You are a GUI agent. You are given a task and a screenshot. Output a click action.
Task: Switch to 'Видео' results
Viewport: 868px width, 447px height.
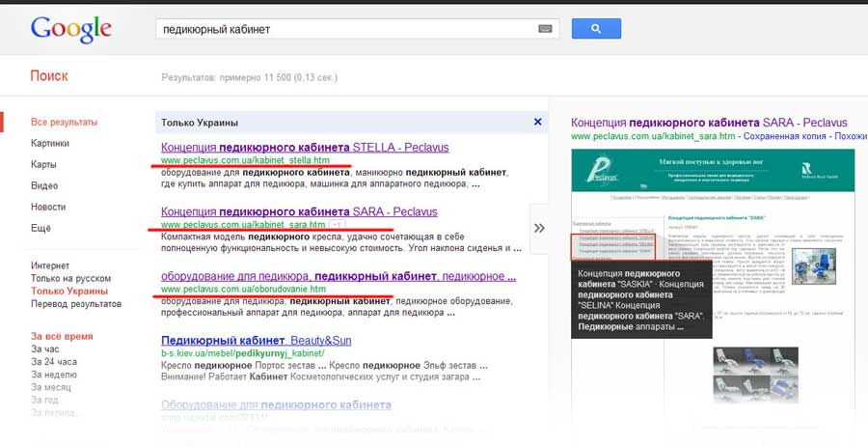[44, 185]
